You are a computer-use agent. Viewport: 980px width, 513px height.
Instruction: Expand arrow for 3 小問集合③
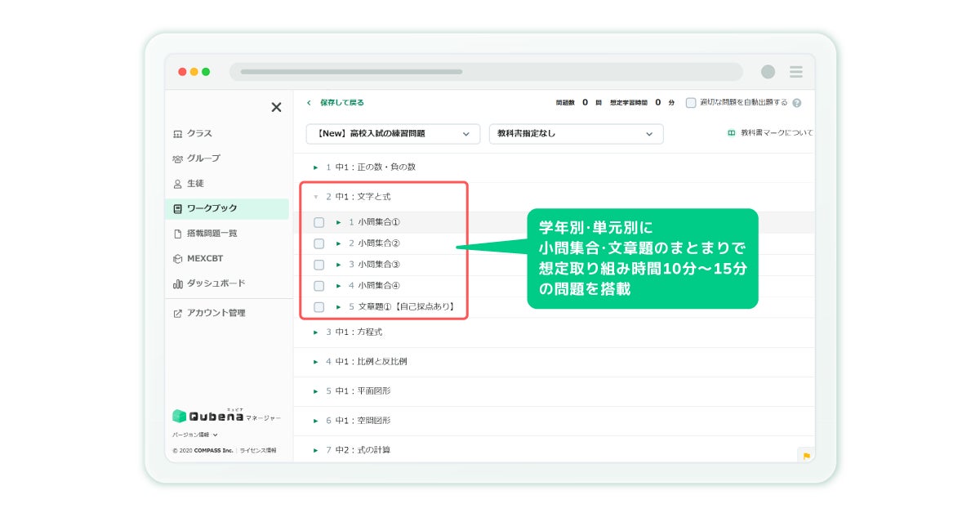(338, 265)
